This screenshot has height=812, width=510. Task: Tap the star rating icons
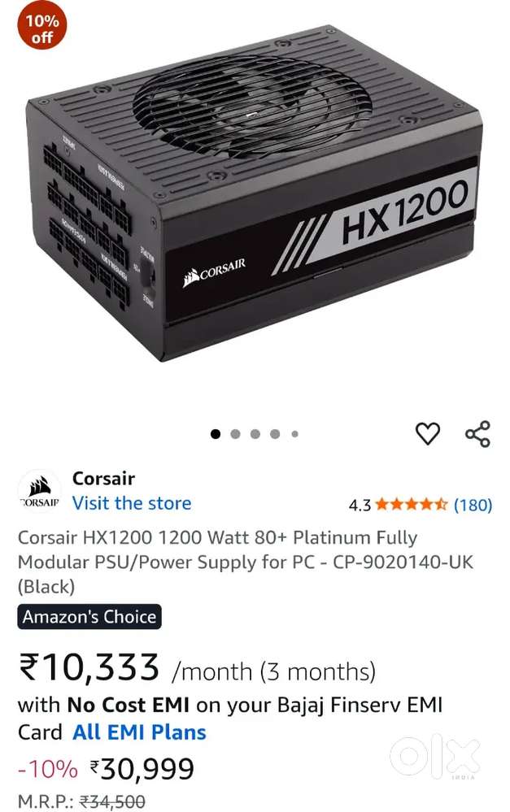point(411,504)
